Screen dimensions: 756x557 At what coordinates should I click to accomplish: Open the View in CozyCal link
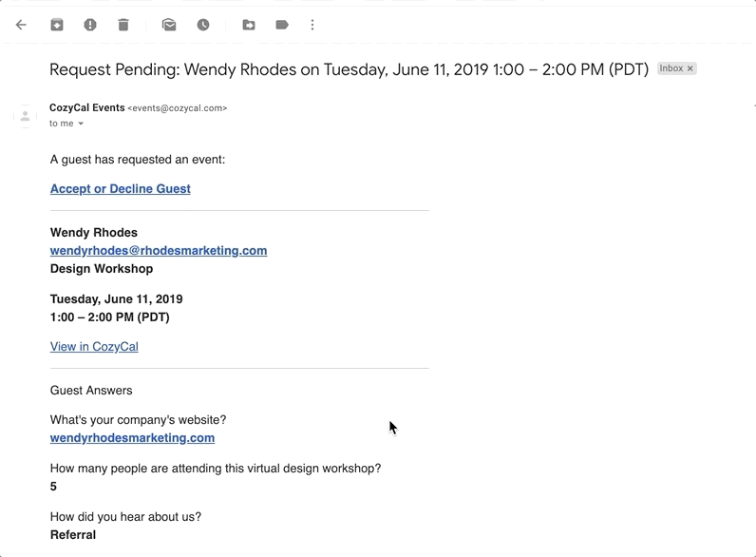coord(94,347)
